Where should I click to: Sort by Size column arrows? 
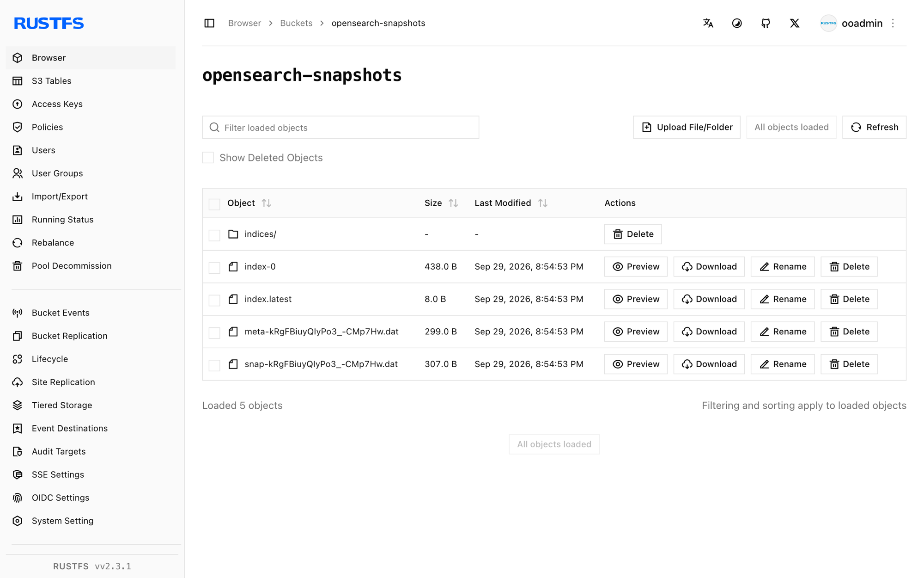click(x=453, y=203)
